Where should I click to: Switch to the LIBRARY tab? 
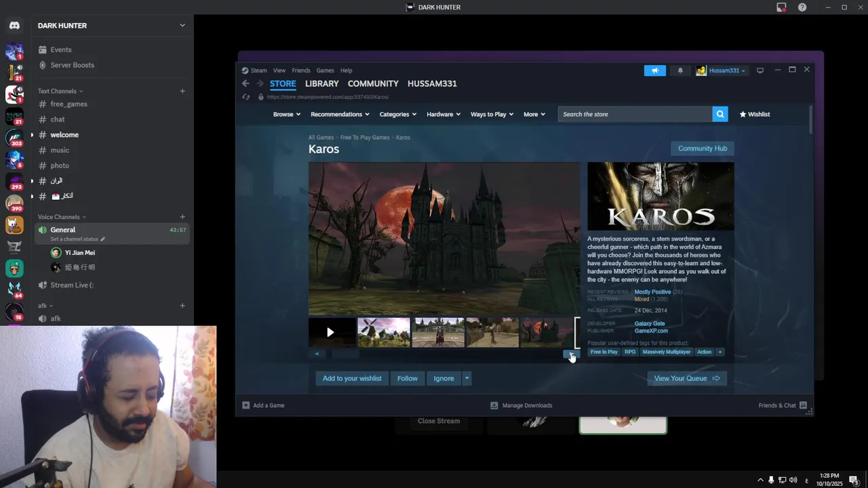pos(321,83)
